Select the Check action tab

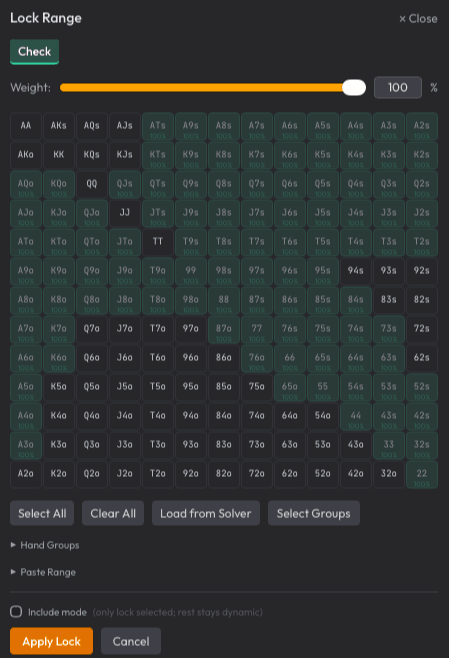(x=34, y=52)
